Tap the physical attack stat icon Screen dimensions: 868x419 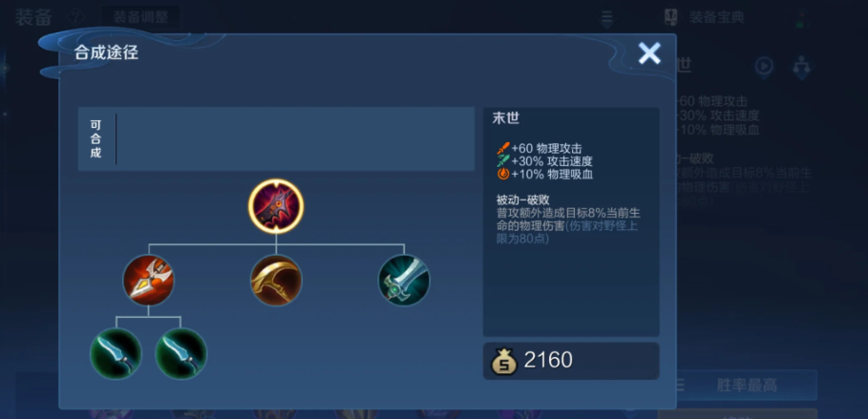point(503,148)
